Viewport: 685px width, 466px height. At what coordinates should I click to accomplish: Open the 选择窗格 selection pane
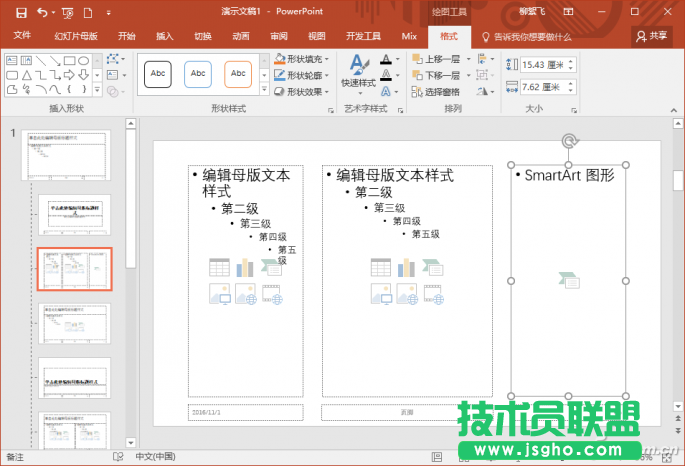pos(435,91)
